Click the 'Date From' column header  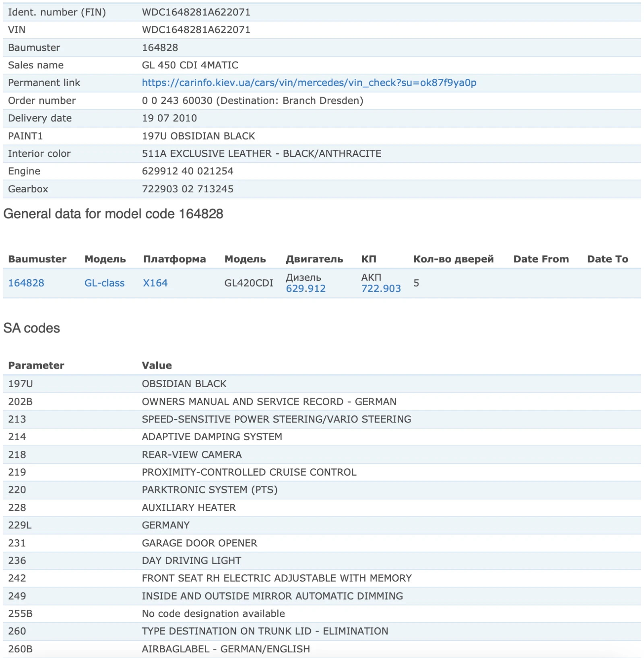click(541, 259)
